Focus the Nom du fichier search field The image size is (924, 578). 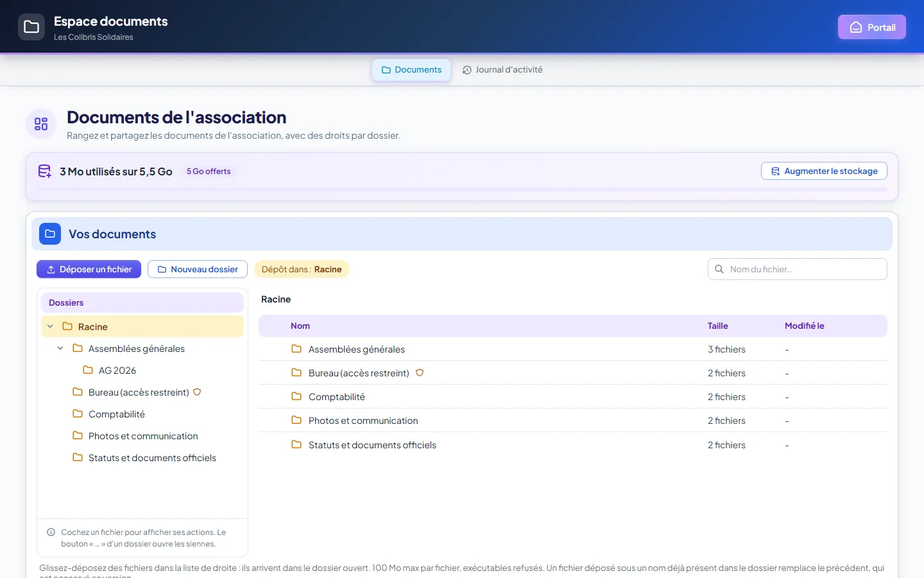click(x=798, y=269)
